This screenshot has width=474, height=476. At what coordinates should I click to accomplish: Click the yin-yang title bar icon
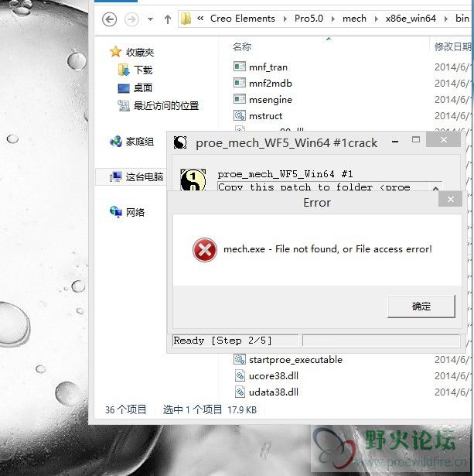pos(180,142)
